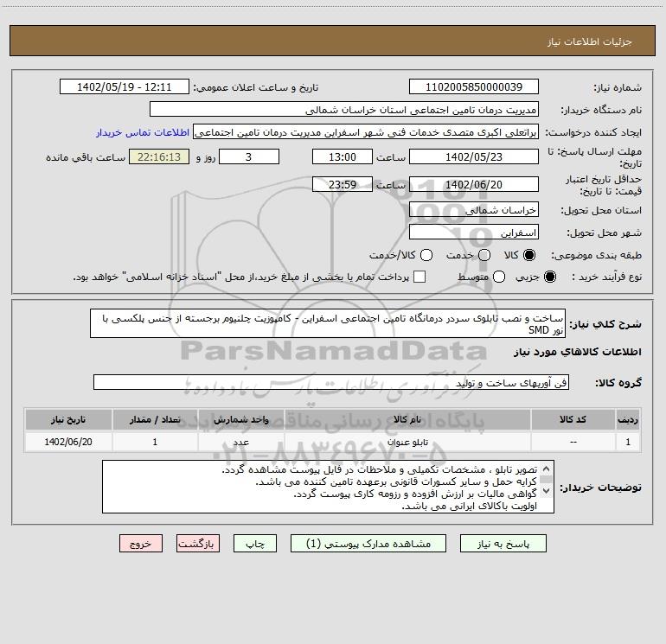Screen dimensions: 666x644
Task: Click the ردیف column header
Action: point(628,419)
